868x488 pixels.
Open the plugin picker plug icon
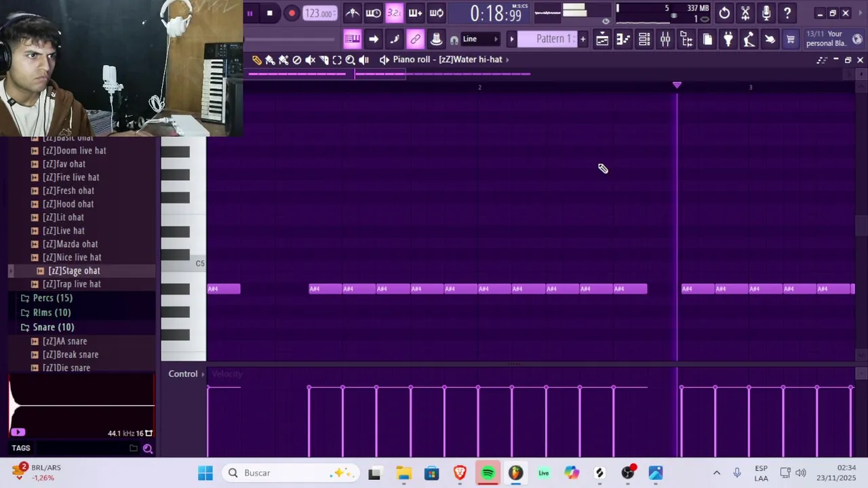728,39
